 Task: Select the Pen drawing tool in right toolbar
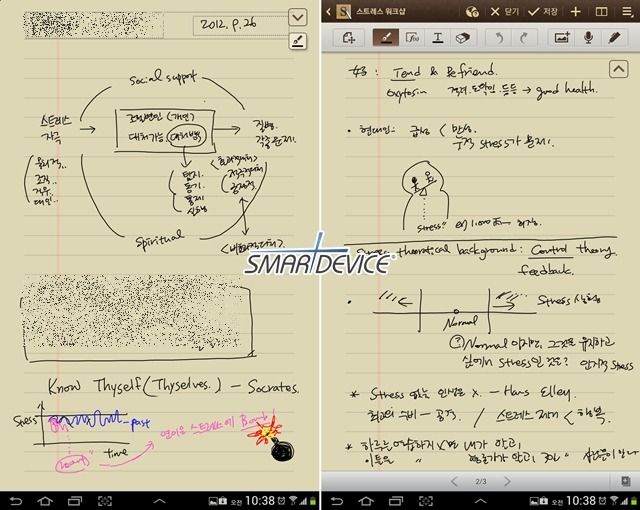(x=386, y=38)
